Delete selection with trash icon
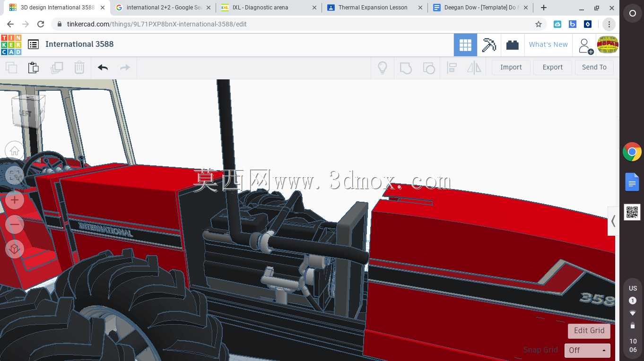Image resolution: width=644 pixels, height=361 pixels. [x=79, y=68]
